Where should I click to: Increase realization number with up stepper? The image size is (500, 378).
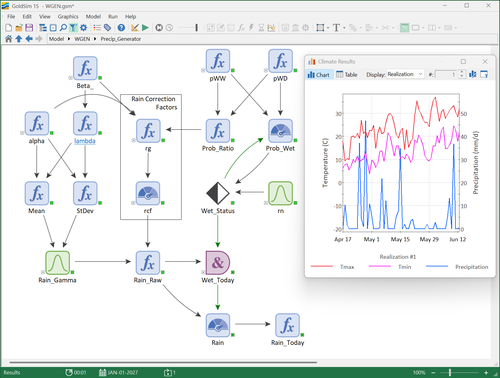tap(462, 72)
